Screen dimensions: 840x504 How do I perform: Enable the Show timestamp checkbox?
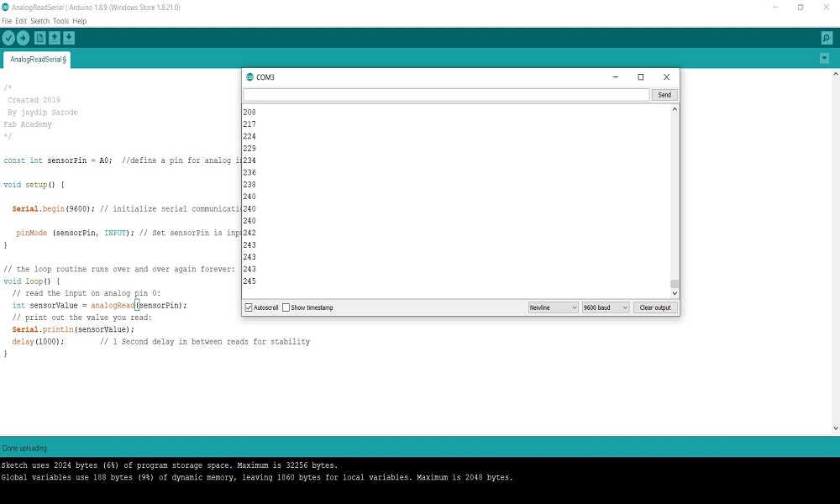click(286, 307)
